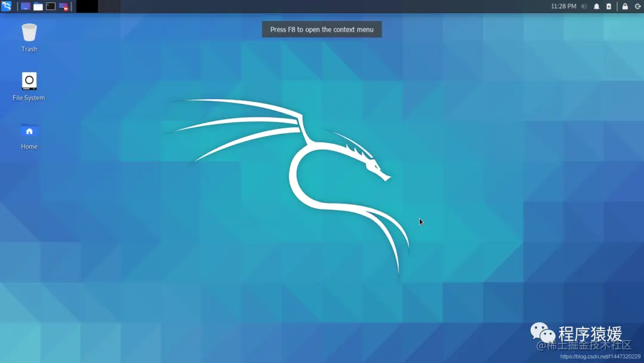The width and height of the screenshot is (644, 363).
Task: Click the log out icon
Action: point(637,7)
